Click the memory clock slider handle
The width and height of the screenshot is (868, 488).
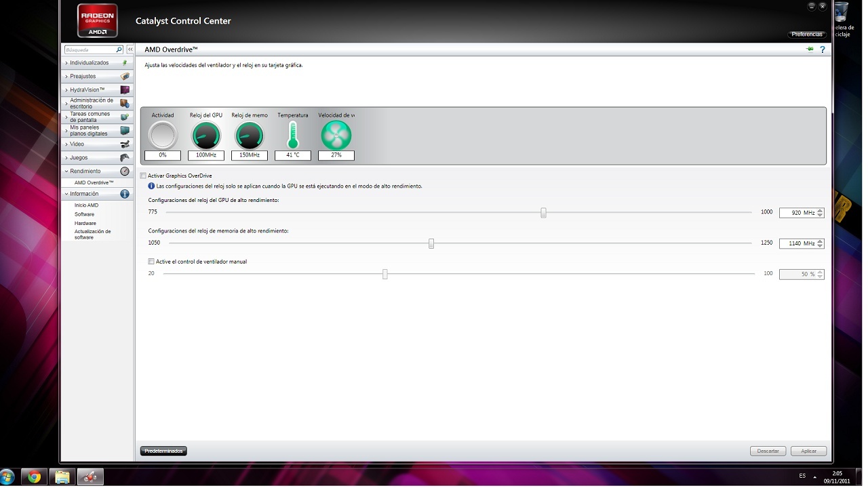point(431,243)
